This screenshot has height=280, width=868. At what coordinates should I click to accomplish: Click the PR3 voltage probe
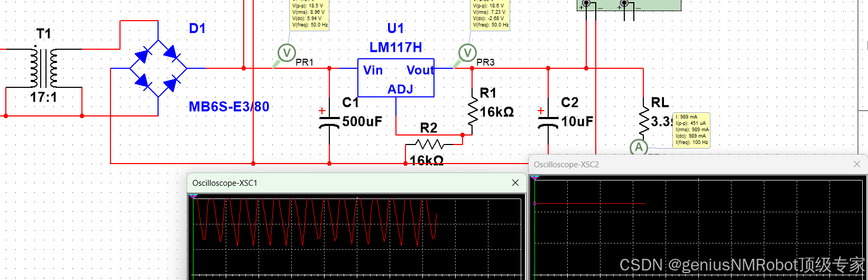click(x=467, y=53)
